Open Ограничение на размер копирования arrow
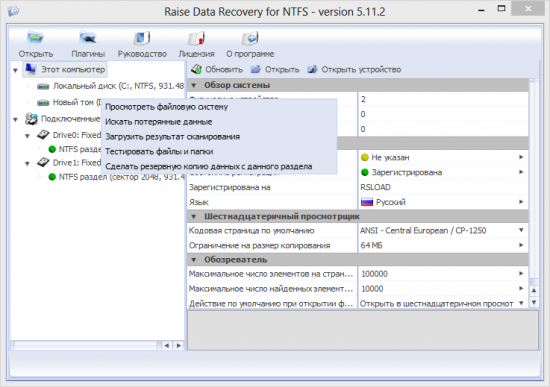The height and width of the screenshot is (387, 550). click(x=521, y=245)
